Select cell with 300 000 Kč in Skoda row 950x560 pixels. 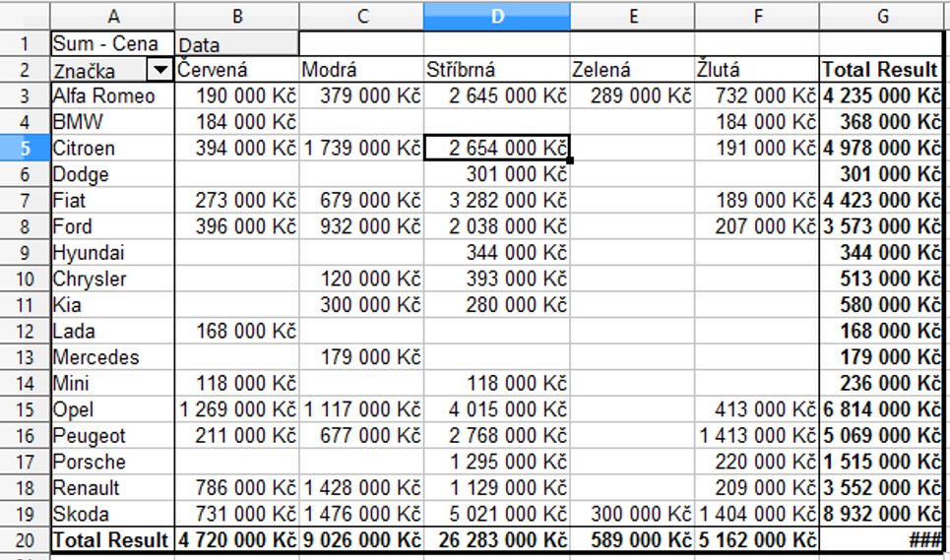(633, 514)
